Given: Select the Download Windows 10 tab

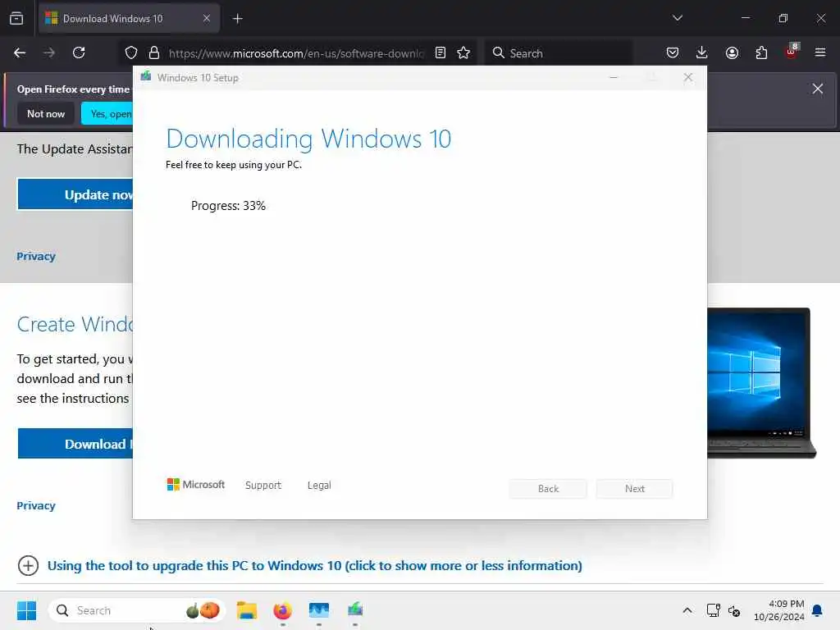Looking at the screenshot, I should click(129, 18).
